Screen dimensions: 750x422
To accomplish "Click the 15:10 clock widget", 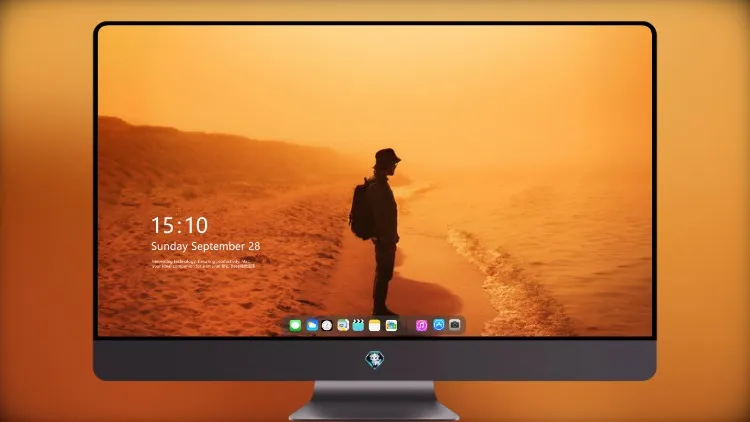I will (x=179, y=225).
